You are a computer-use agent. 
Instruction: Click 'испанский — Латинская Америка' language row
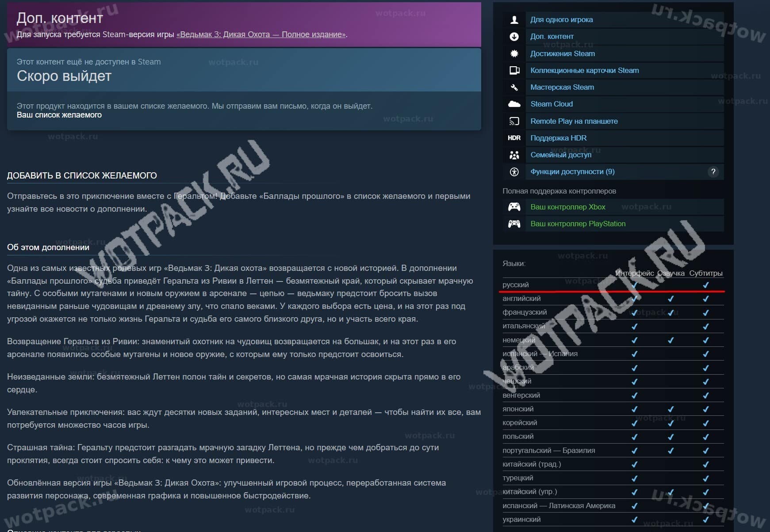pos(613,505)
